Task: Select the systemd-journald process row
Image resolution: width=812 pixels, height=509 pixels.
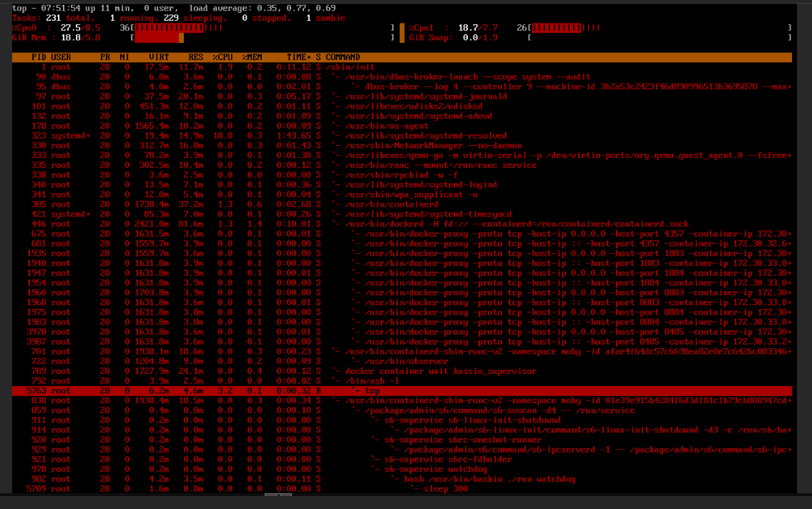Action: coord(402,97)
